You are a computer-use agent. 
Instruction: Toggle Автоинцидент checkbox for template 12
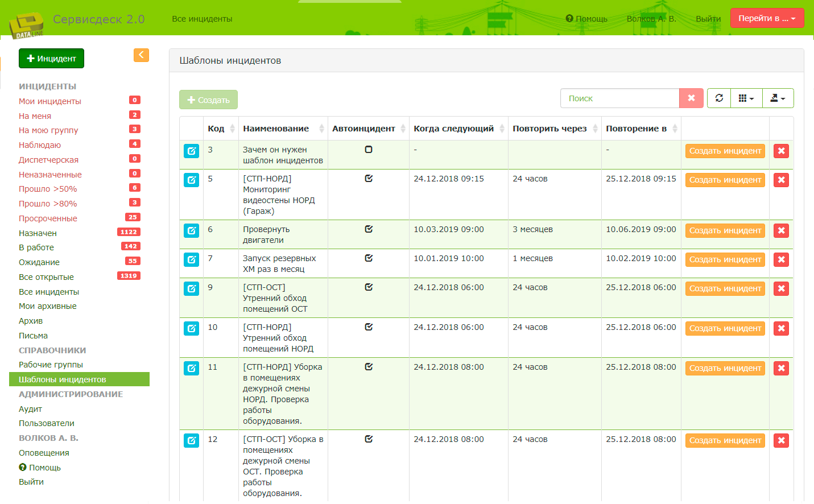(369, 439)
